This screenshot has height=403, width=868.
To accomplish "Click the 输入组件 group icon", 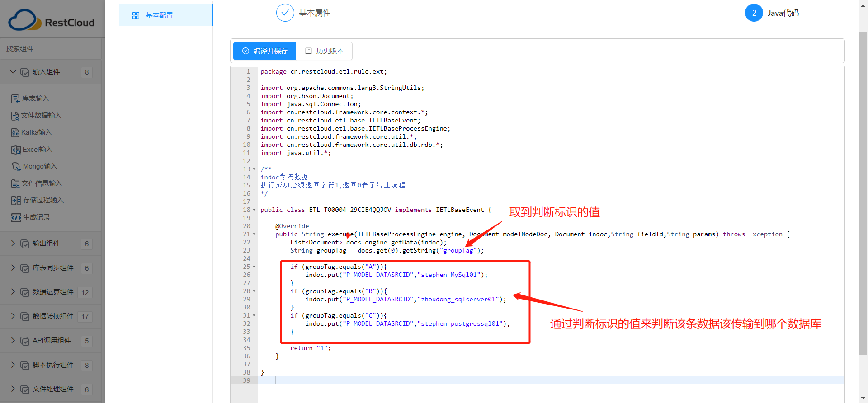I will [x=25, y=72].
